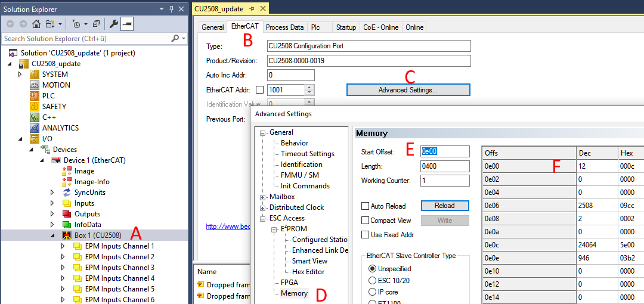Viewport: 644px width, 304px height.
Task: Click the Image-Info item icon
Action: pos(67,182)
